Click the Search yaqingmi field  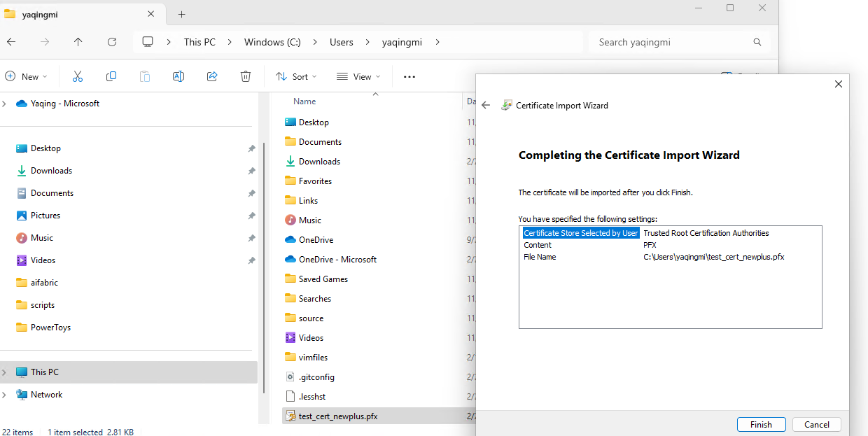pos(672,42)
